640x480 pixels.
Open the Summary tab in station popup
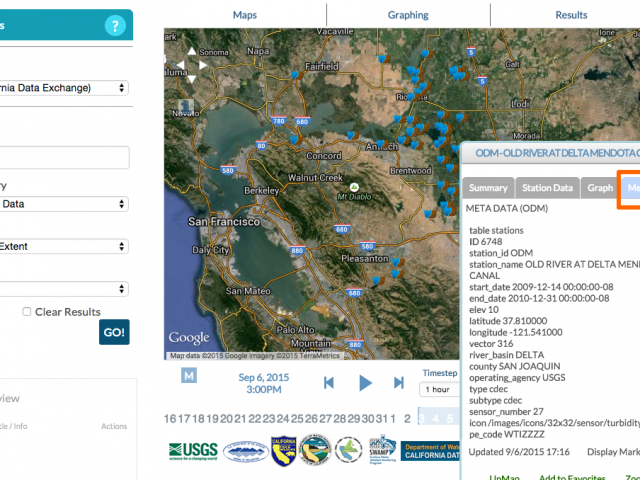[488, 188]
